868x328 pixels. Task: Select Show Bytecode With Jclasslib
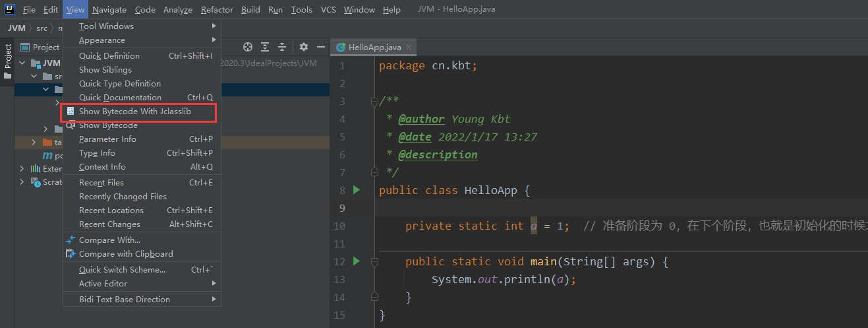(142, 112)
